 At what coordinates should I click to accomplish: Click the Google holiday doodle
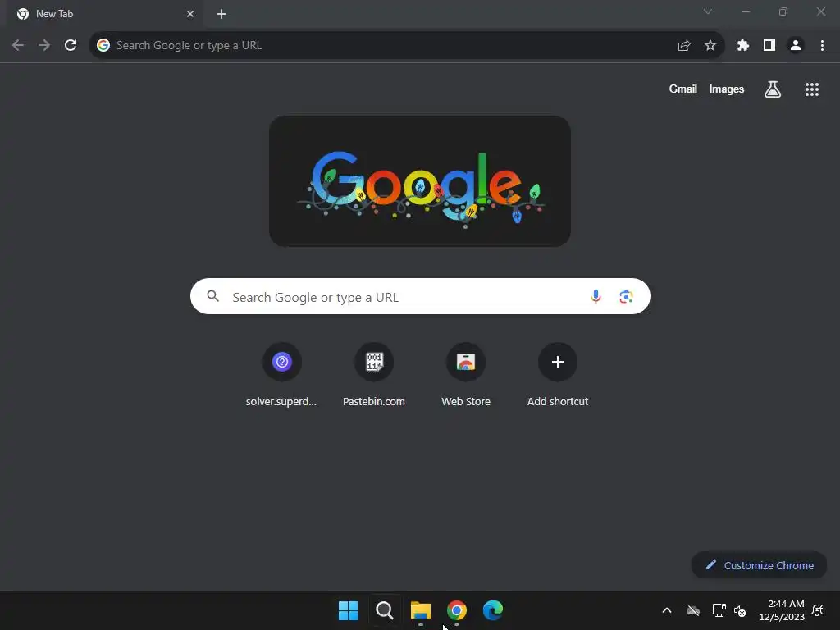420,181
